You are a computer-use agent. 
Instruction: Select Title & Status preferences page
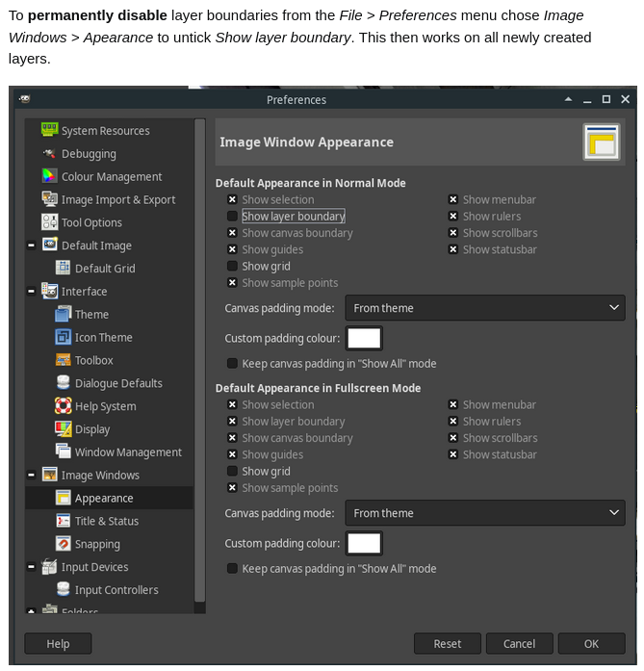point(109,521)
